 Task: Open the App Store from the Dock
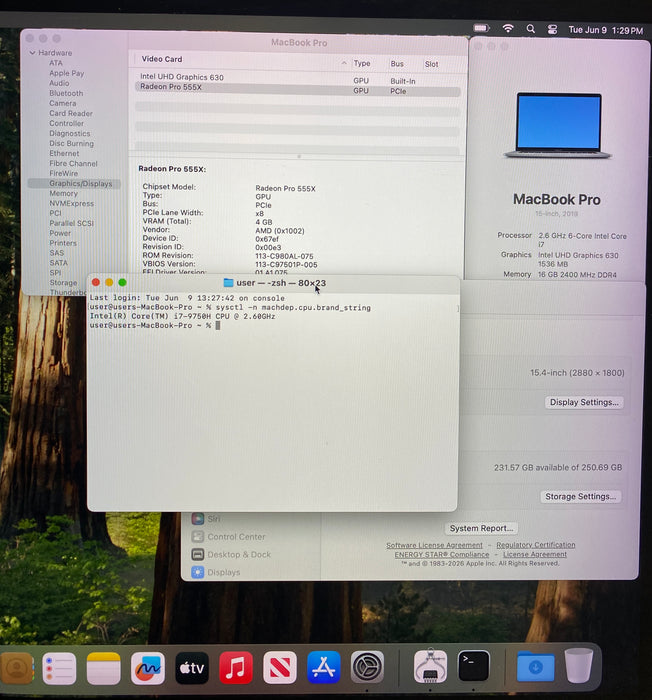click(x=324, y=668)
